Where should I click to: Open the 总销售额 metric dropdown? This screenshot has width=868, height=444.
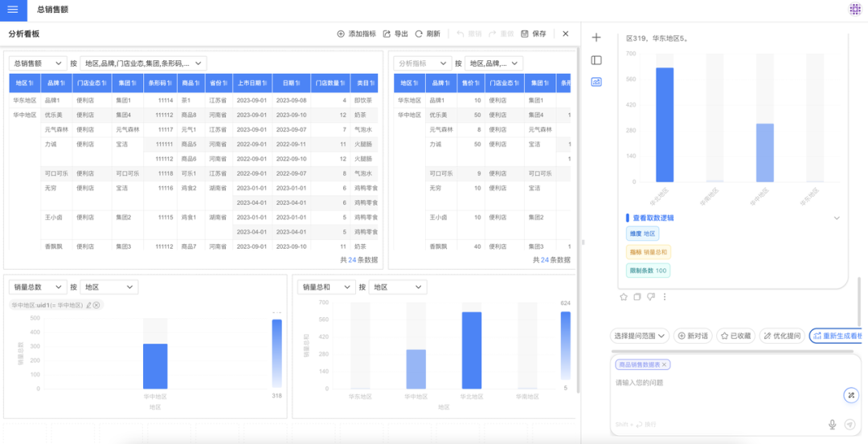[38, 63]
